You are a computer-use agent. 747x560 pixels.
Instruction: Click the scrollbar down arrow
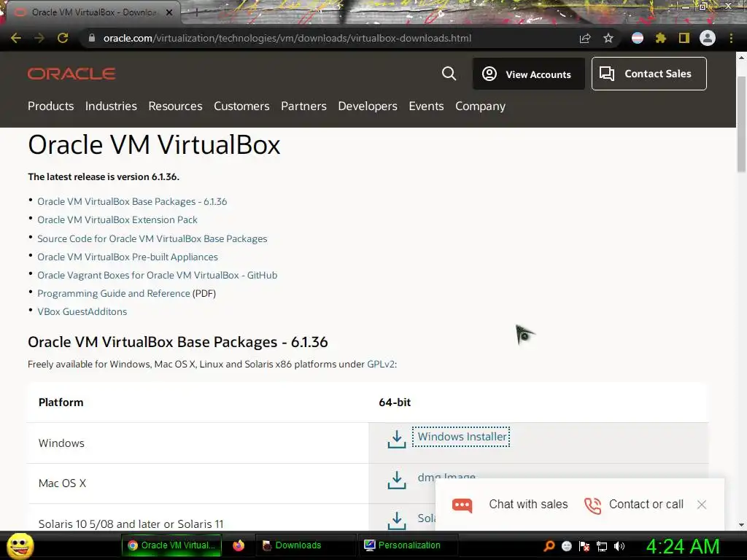pos(741,525)
